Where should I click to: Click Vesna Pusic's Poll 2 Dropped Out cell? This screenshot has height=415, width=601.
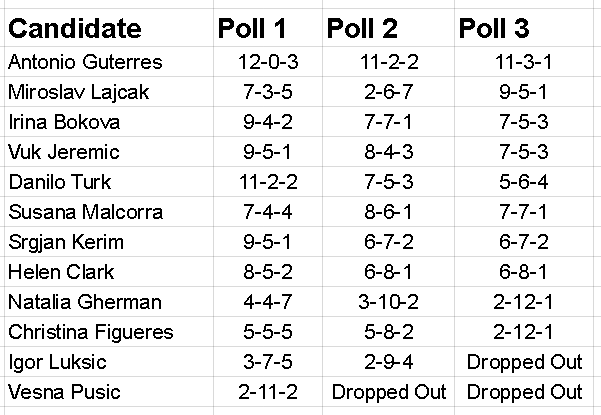pyautogui.click(x=387, y=392)
